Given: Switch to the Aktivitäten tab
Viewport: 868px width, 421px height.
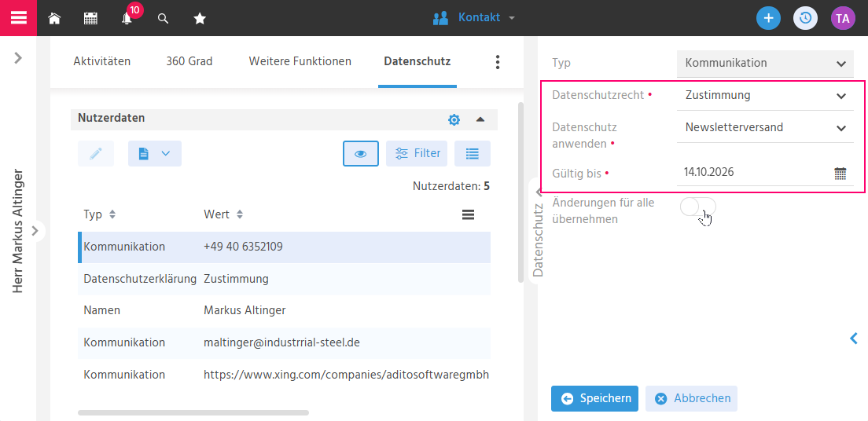Looking at the screenshot, I should tap(102, 61).
